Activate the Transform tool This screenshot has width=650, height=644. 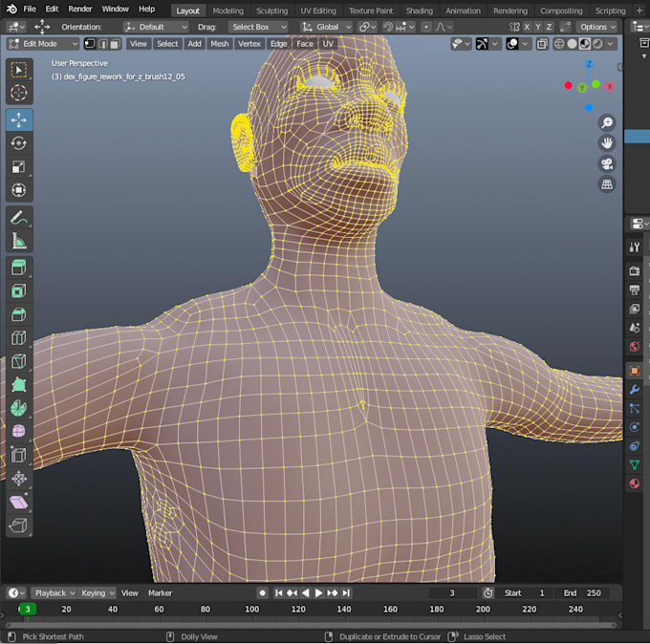click(x=19, y=190)
